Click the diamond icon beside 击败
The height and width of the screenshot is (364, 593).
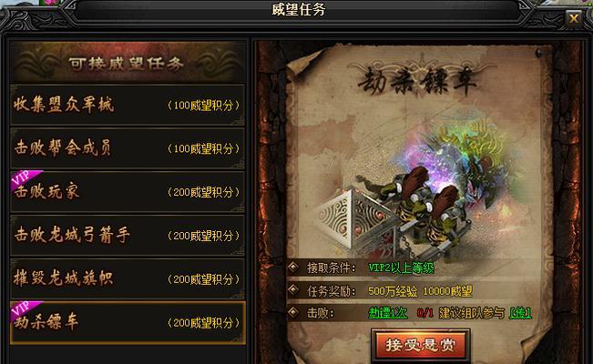click(x=293, y=312)
